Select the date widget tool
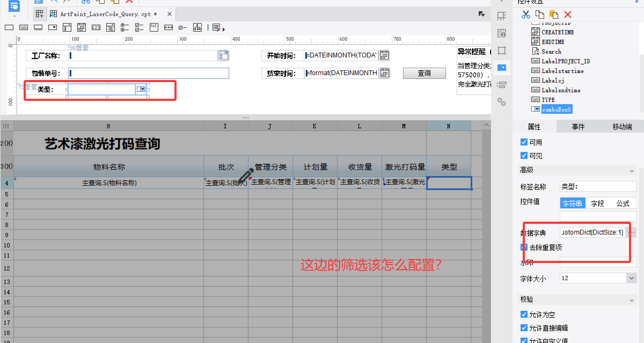644x343 pixels. coord(82,27)
